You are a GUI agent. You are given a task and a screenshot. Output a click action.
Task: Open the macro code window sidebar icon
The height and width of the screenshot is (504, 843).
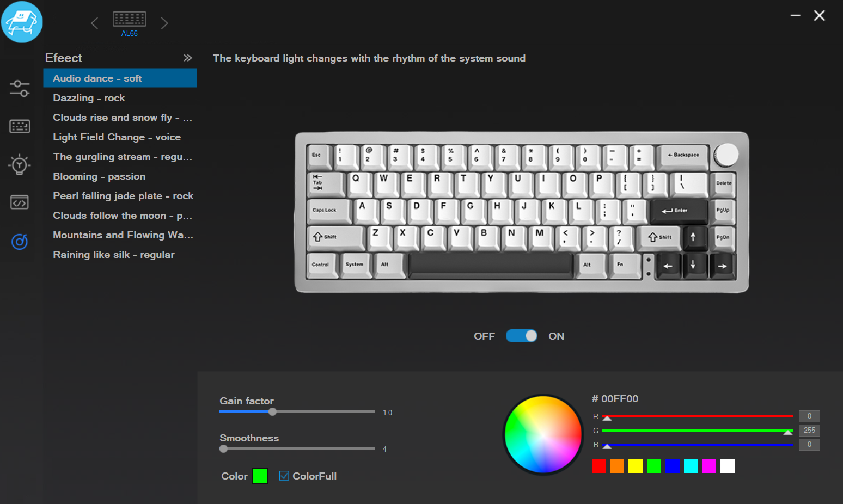point(20,202)
